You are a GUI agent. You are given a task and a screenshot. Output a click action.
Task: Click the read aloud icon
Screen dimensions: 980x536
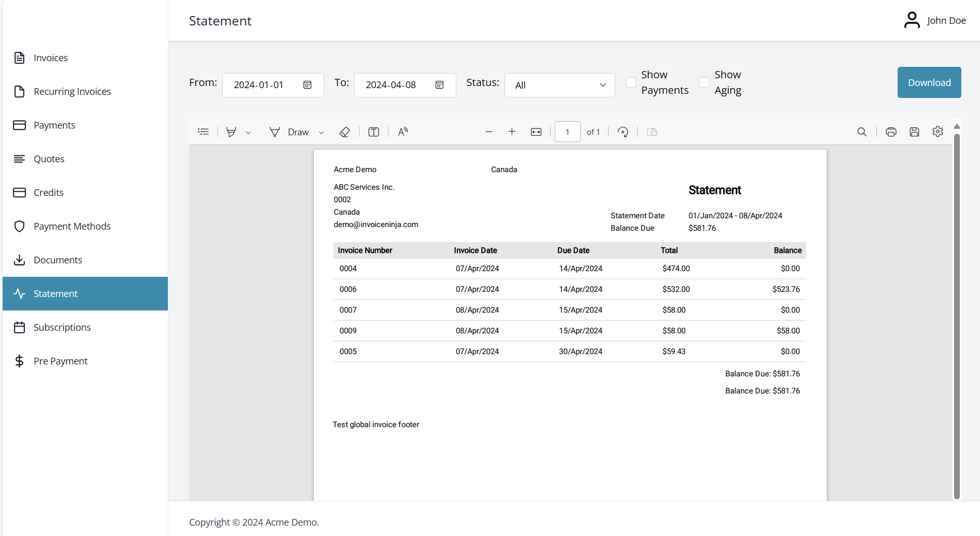[x=403, y=132]
